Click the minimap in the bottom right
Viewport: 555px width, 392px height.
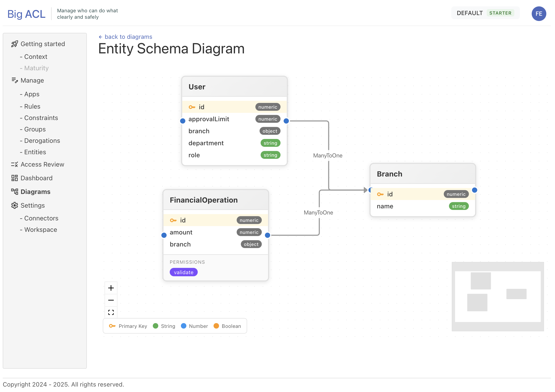pyautogui.click(x=497, y=297)
